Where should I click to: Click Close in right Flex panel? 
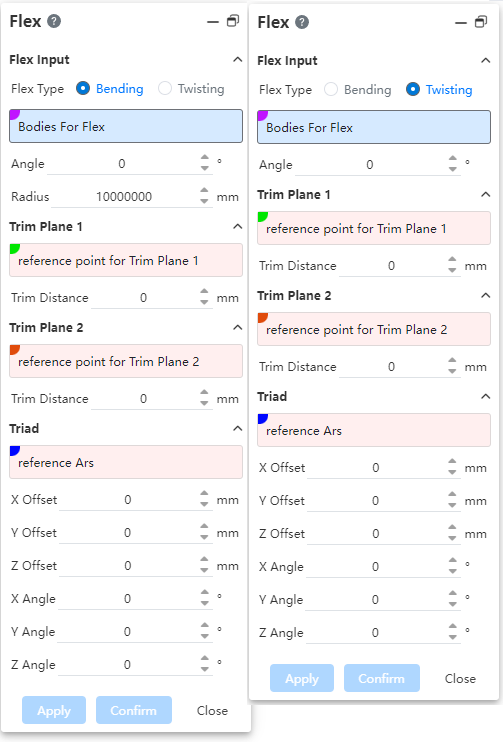(x=460, y=678)
